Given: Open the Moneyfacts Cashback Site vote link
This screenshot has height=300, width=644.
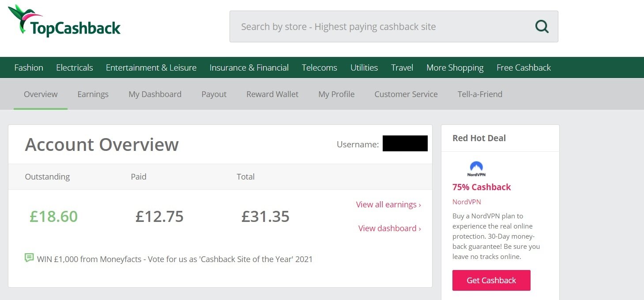Looking at the screenshot, I should coord(175,259).
